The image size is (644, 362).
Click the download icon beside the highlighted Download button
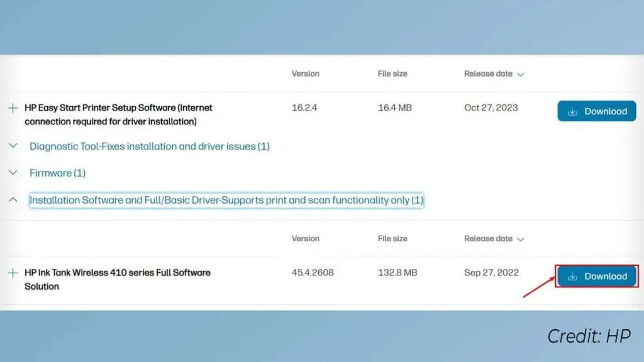(573, 276)
